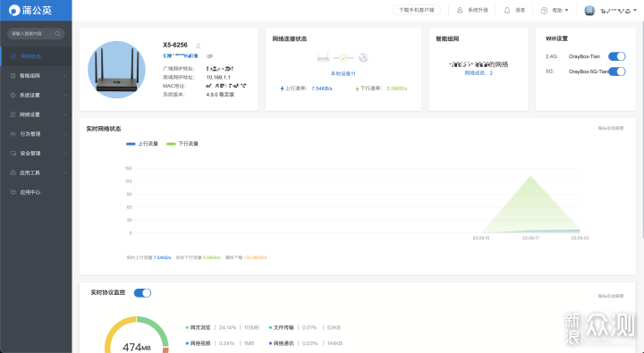
Task: Toggle the 2.4G OrayBox-Tian WiFi switch
Action: (616, 56)
